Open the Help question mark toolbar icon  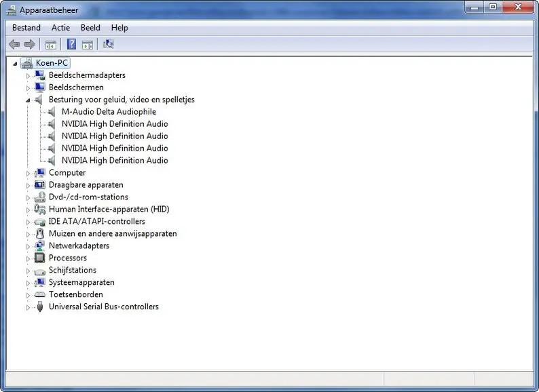tap(71, 44)
